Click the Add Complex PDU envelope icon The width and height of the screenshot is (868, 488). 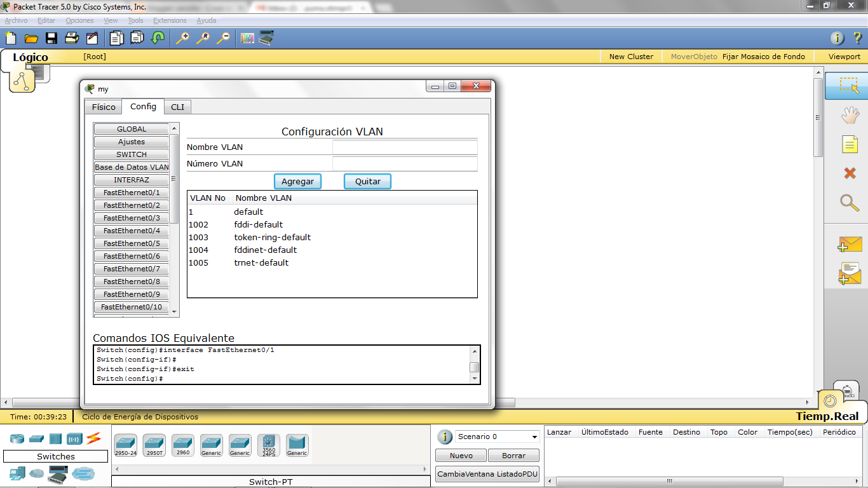pyautogui.click(x=850, y=273)
